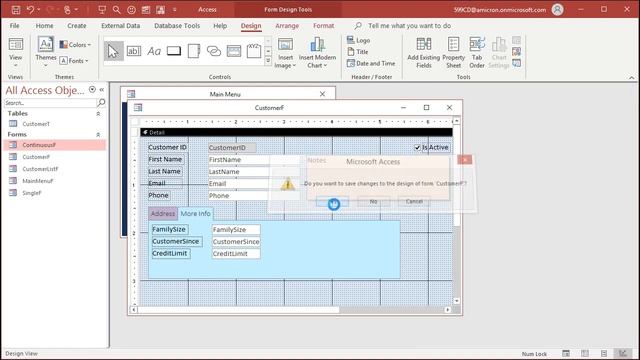Open the External Data tab
640x360 pixels.
point(120,26)
